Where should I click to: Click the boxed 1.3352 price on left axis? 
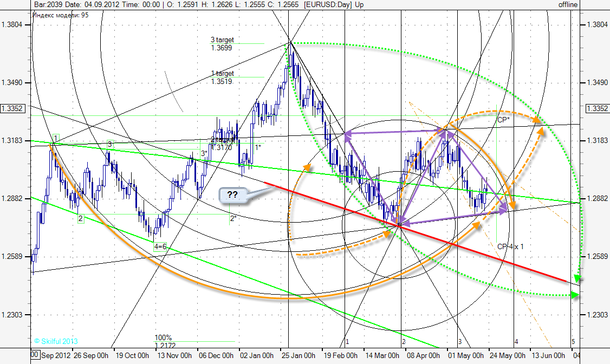click(x=12, y=108)
